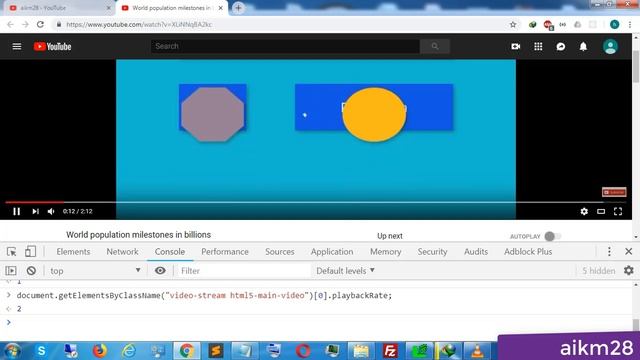Open Opera from the taskbar
The width and height of the screenshot is (640, 360).
(303, 351)
